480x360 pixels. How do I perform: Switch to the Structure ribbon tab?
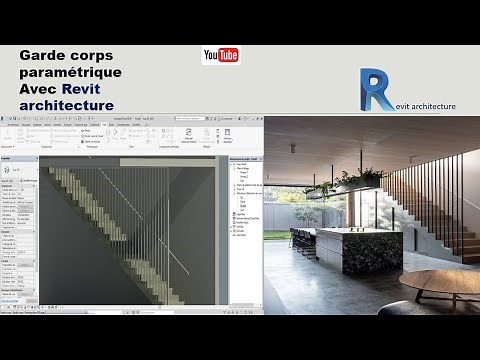26,125
